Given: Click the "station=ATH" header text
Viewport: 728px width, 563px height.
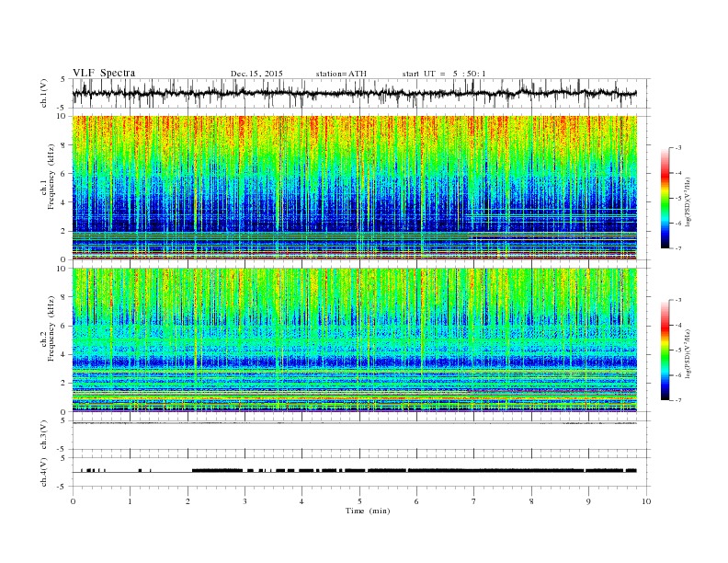Looking at the screenshot, I should pos(341,74).
